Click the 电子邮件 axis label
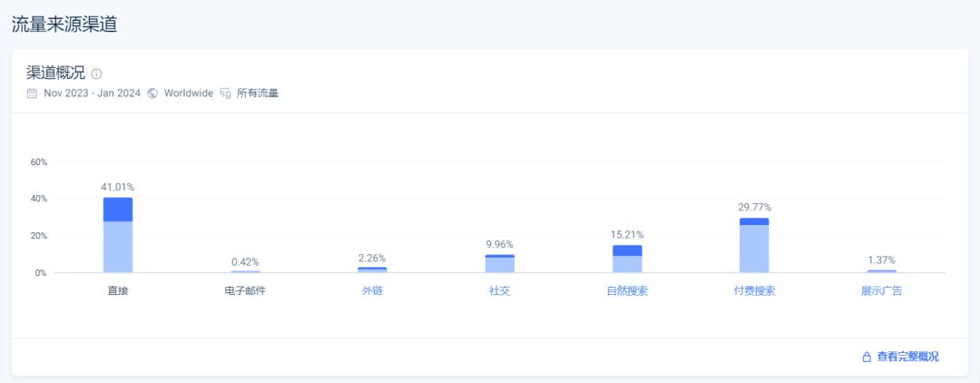 tap(245, 291)
